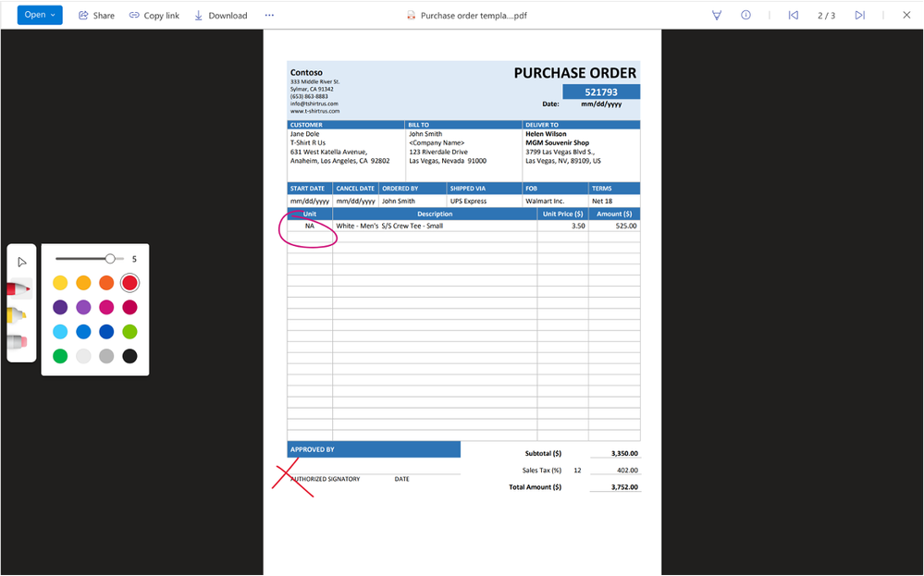Pick the medium gray color swatch
The width and height of the screenshot is (924, 576).
(x=106, y=356)
